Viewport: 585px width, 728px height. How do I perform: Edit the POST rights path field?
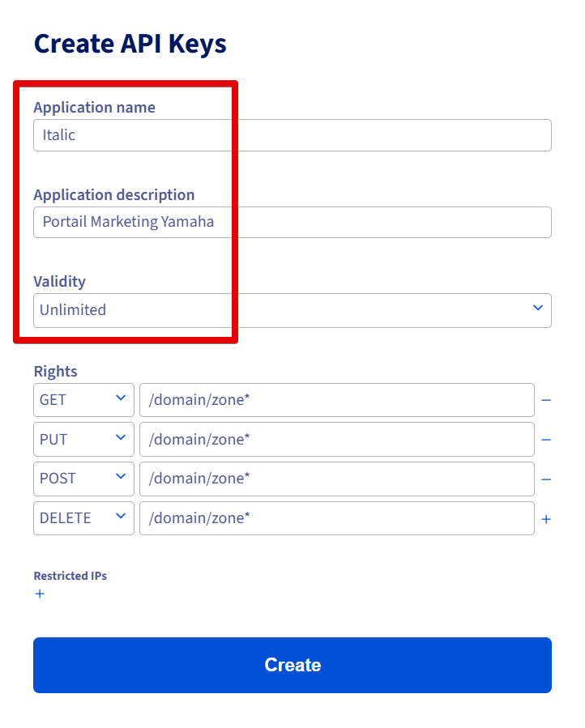[x=336, y=479]
